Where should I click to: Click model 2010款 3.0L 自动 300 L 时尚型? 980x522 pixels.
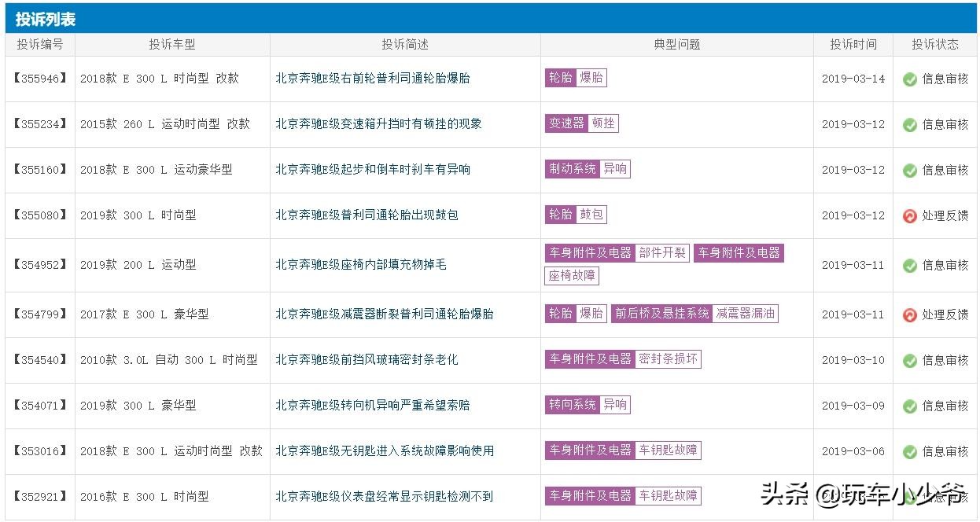click(169, 360)
